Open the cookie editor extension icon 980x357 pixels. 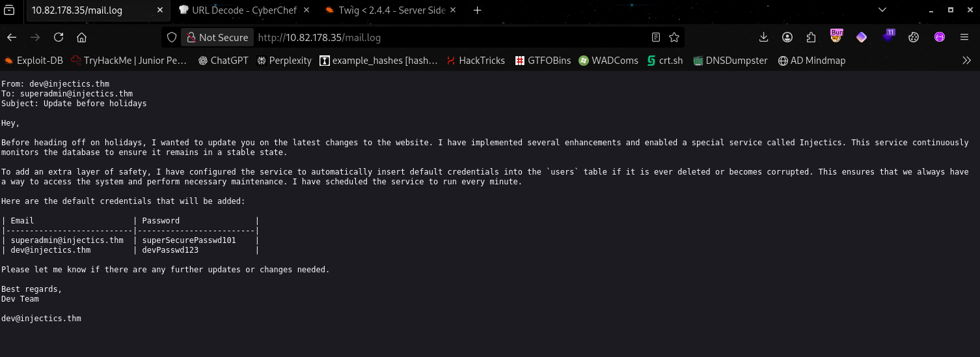point(913,37)
